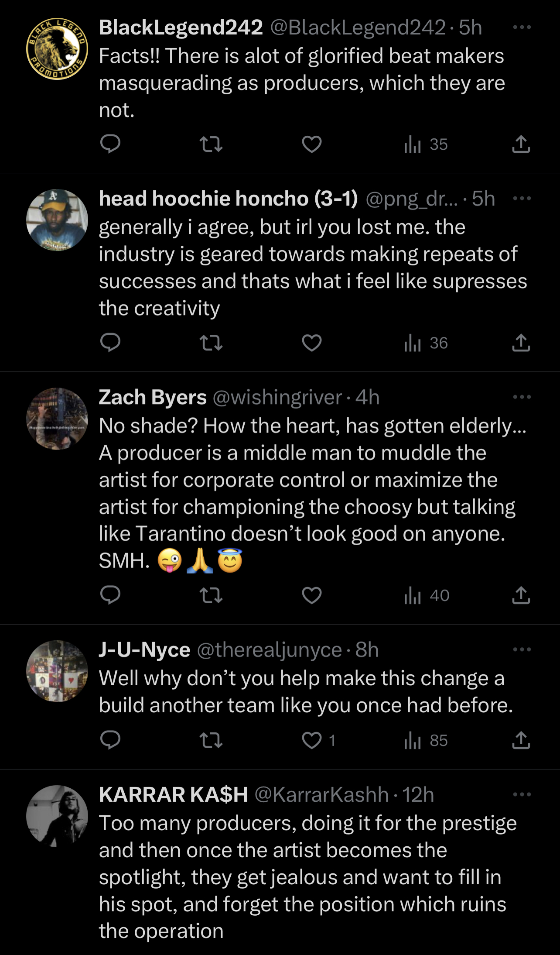View analytics on head hoochie honcho's tweet
Screen dimensions: 560x955
pos(426,343)
